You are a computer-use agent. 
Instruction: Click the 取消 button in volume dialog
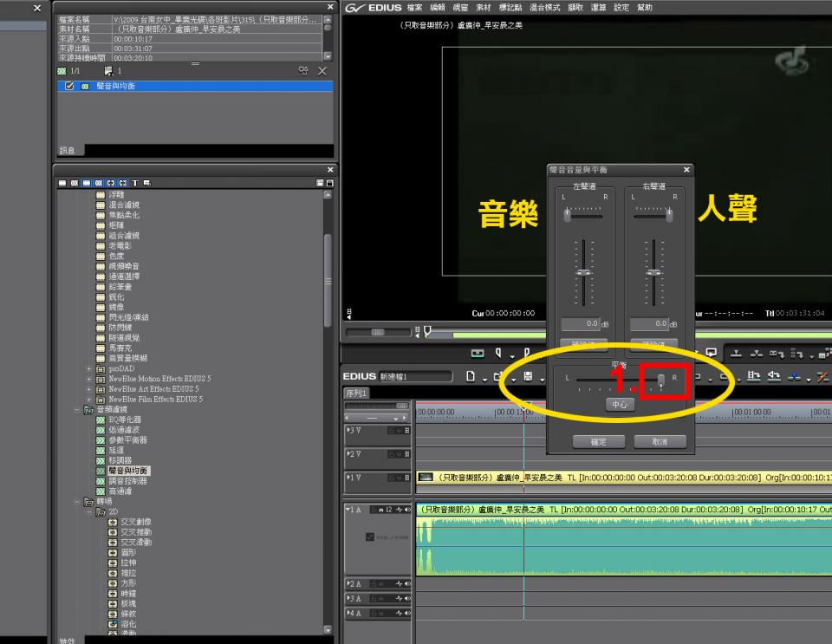click(x=660, y=441)
